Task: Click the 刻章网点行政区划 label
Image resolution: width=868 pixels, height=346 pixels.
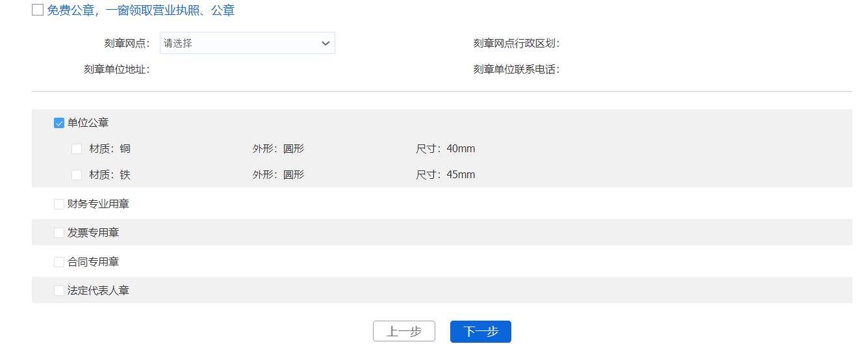Action: (x=517, y=44)
